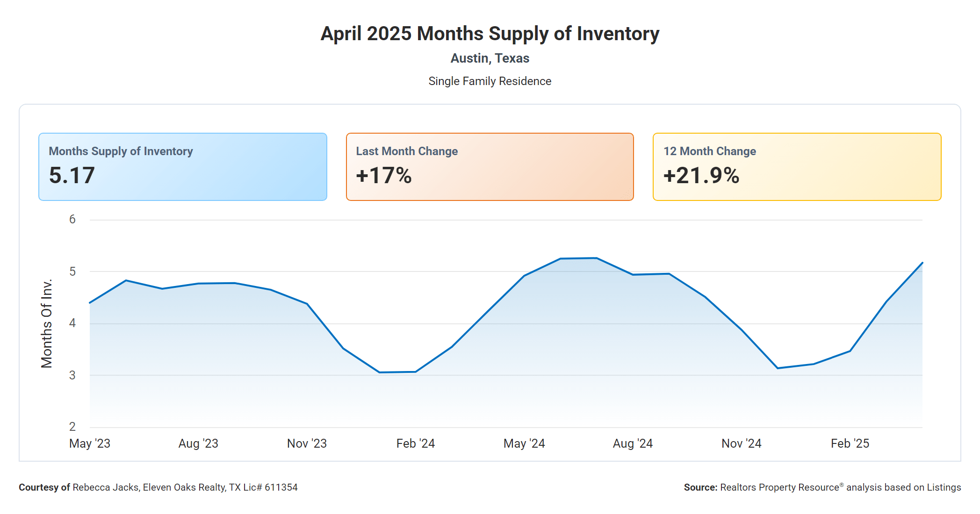Click the 5.17 inventory value
The height and width of the screenshot is (514, 980).
pos(72,176)
